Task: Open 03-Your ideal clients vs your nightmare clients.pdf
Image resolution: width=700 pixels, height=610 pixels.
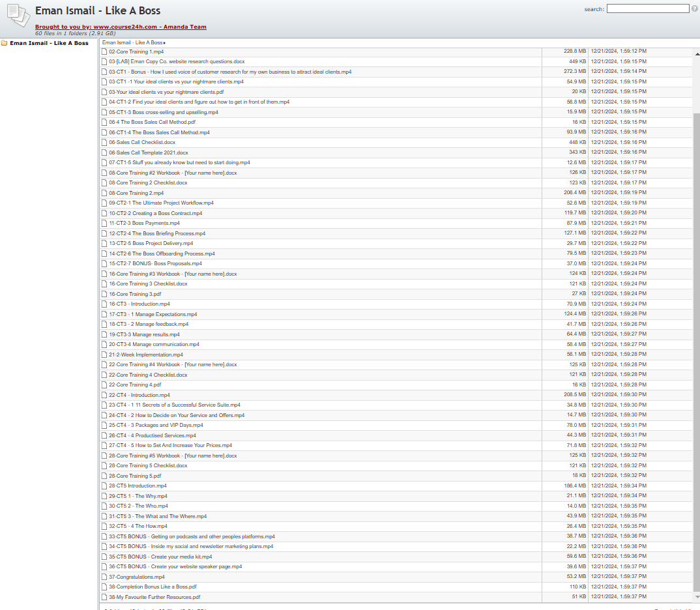Action: pos(166,92)
